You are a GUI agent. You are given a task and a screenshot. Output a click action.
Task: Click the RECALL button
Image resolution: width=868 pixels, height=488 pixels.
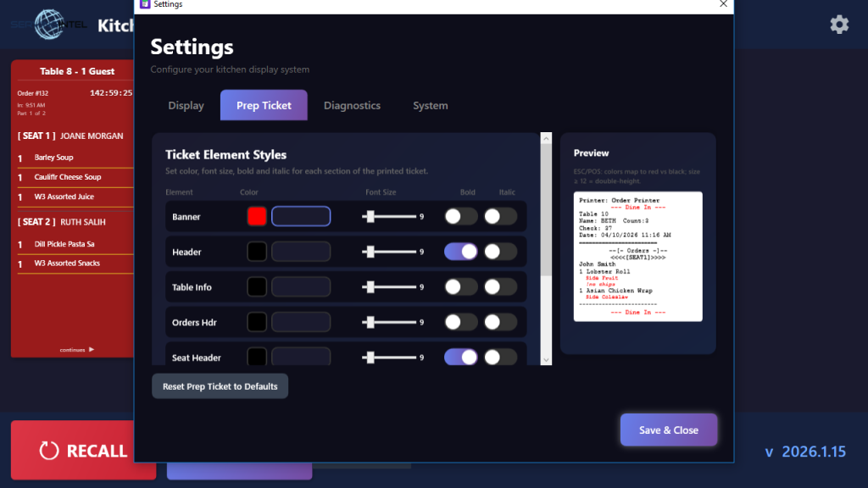pos(83,451)
